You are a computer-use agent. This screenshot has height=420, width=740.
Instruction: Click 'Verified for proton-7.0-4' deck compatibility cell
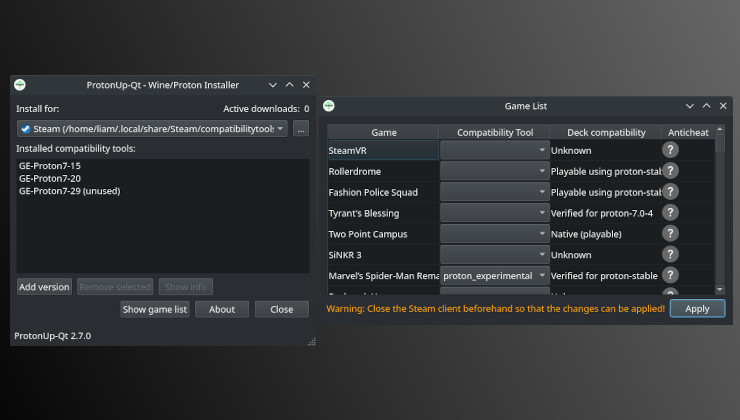pyautogui.click(x=605, y=213)
